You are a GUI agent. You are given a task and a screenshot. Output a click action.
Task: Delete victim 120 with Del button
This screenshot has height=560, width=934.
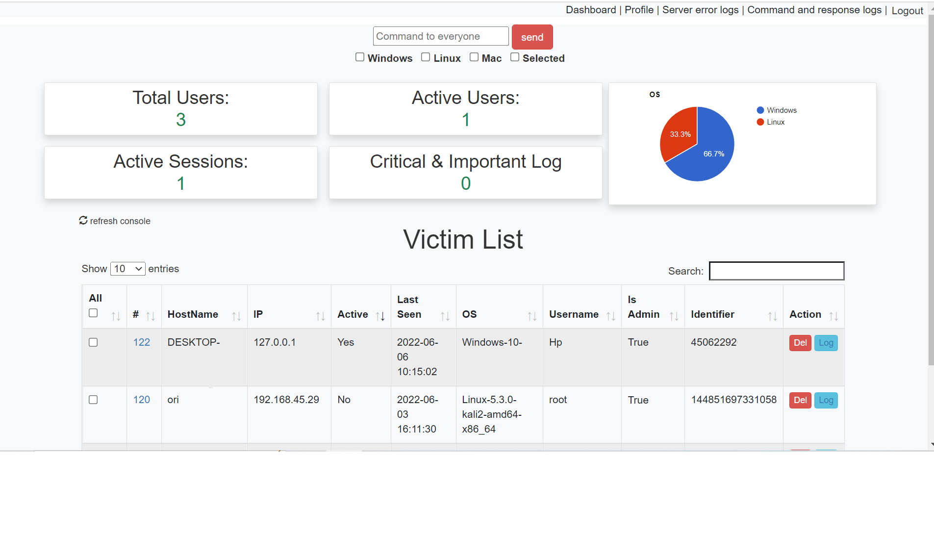(x=800, y=400)
